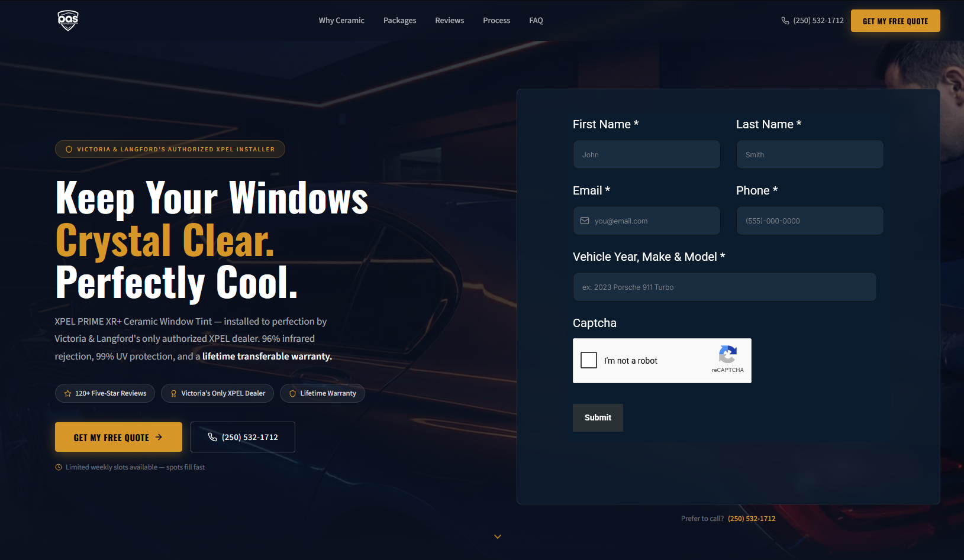
Task: Submit the quote request form
Action: pos(598,417)
